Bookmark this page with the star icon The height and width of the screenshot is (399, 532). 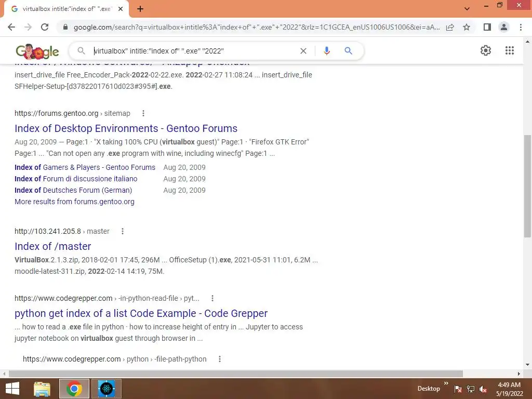[467, 27]
